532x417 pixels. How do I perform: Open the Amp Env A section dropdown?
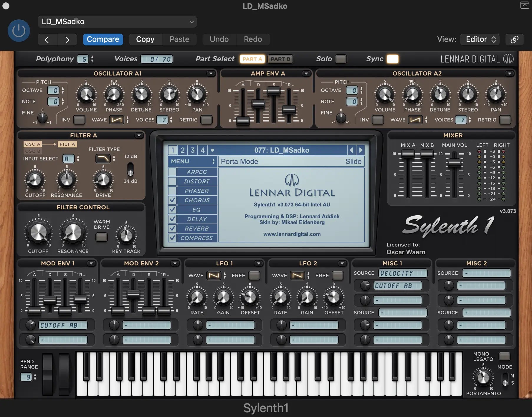[x=306, y=73]
